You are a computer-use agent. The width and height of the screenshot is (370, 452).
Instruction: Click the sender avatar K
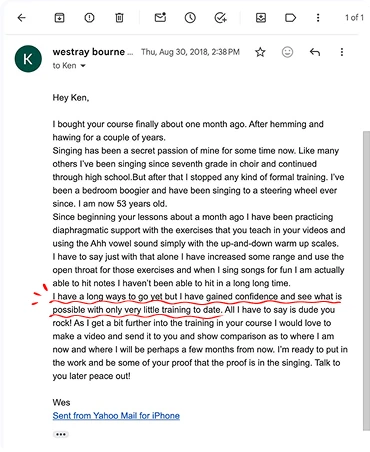pyautogui.click(x=28, y=59)
